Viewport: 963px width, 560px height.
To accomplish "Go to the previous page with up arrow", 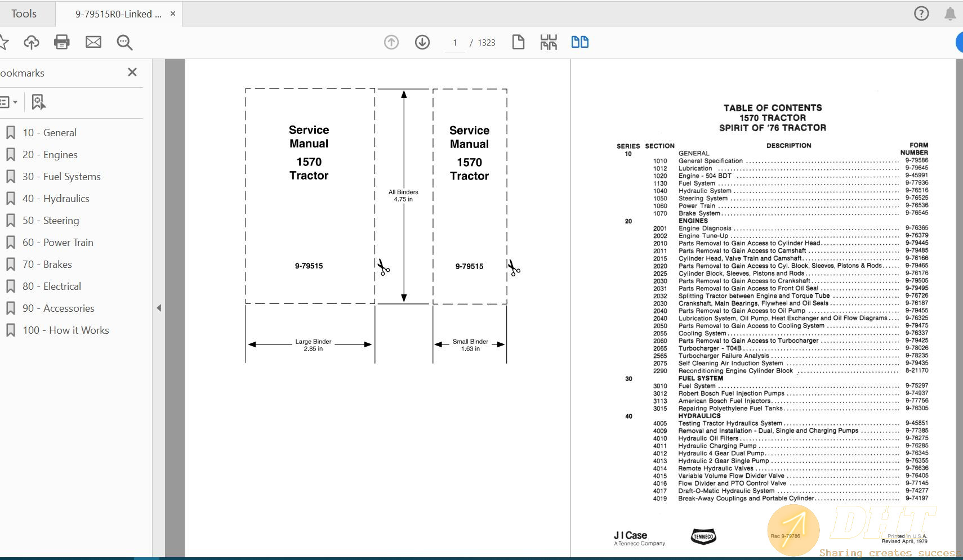I will click(x=391, y=42).
